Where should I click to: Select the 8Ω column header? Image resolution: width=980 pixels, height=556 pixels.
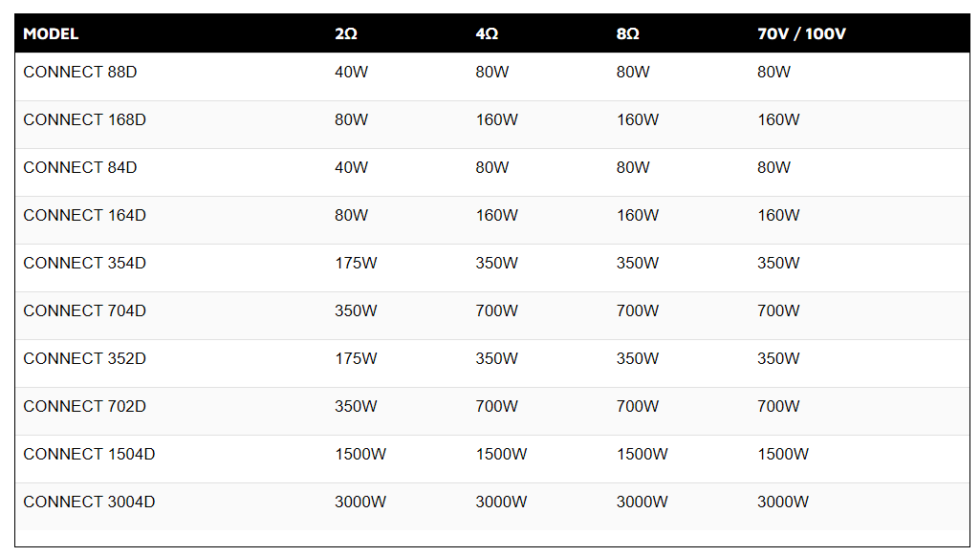(627, 33)
